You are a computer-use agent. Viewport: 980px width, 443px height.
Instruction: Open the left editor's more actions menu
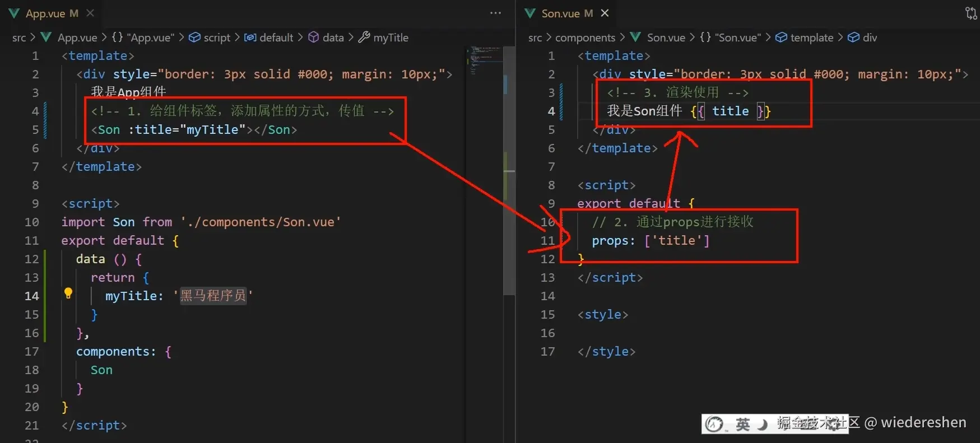click(495, 13)
